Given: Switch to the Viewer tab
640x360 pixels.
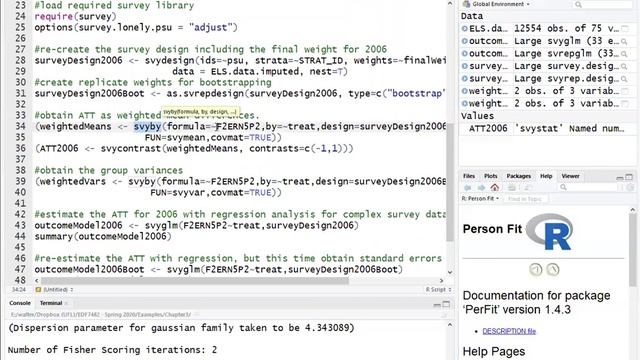Looking at the screenshot, I should tap(570, 176).
